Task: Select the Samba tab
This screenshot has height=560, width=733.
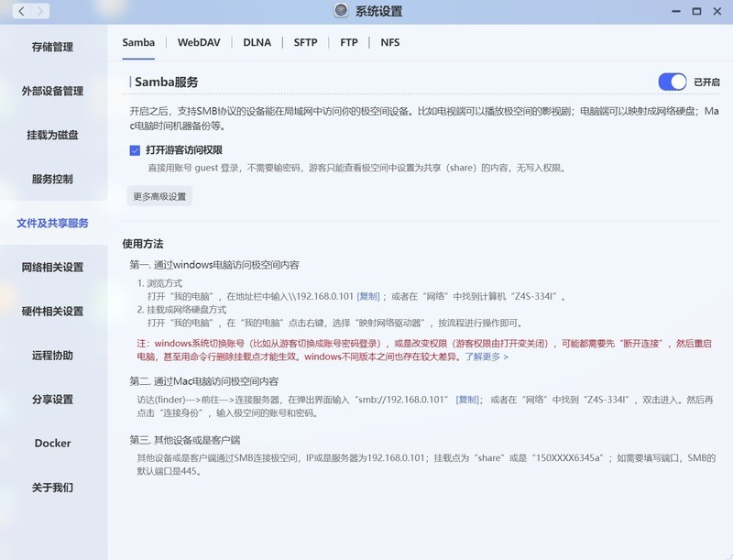Action: point(137,42)
